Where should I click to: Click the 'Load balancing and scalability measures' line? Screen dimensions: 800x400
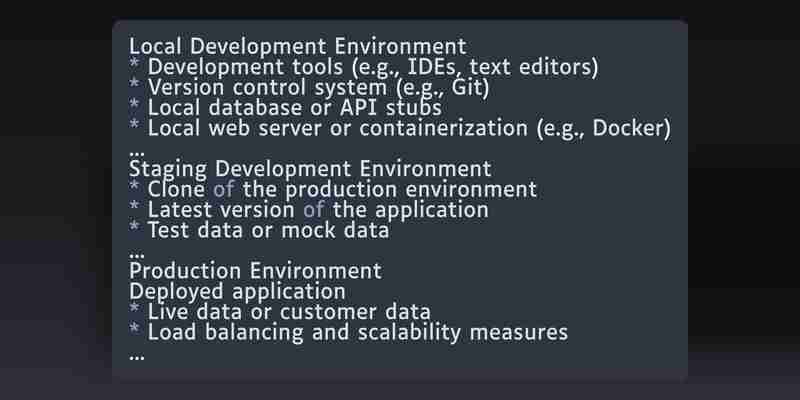(x=348, y=332)
